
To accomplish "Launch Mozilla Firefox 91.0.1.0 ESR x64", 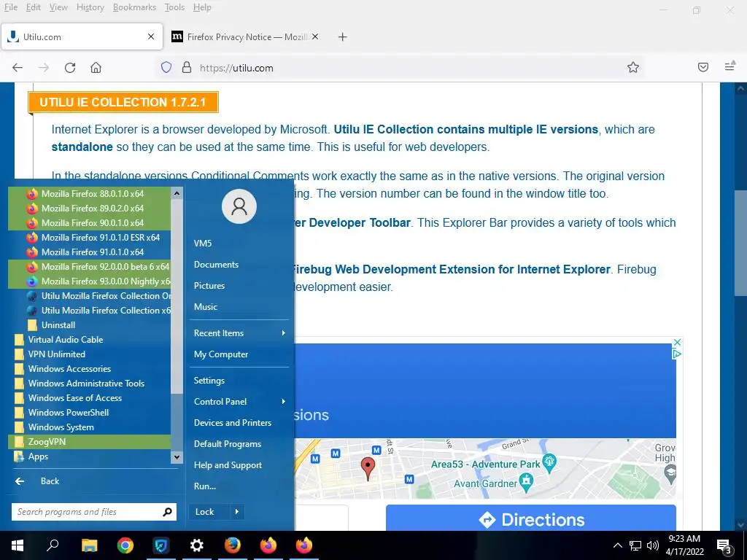I will click(89, 237).
